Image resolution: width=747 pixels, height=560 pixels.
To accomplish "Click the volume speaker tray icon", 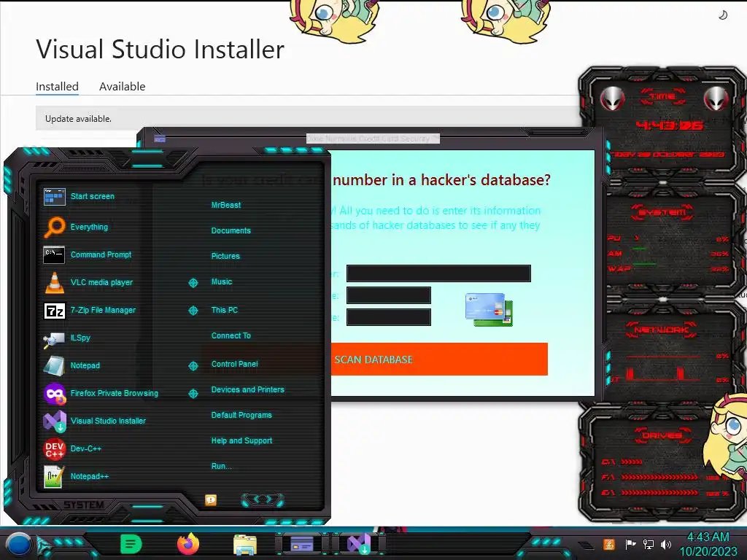I will coord(666,544).
